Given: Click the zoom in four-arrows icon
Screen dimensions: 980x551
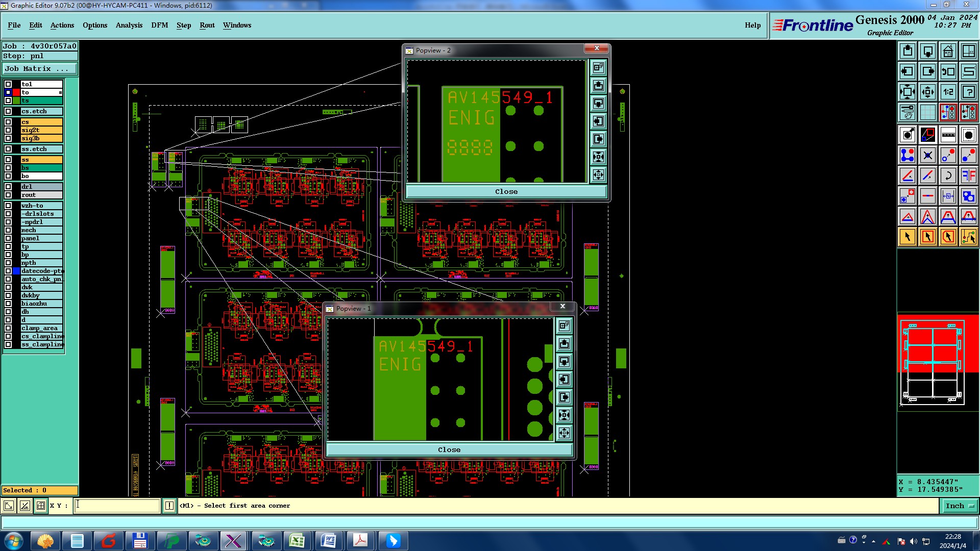Looking at the screenshot, I should coord(908,92).
